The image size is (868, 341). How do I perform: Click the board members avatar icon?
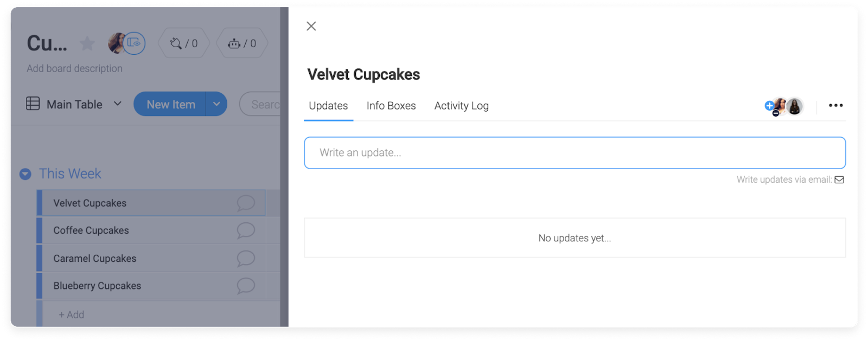tap(127, 43)
